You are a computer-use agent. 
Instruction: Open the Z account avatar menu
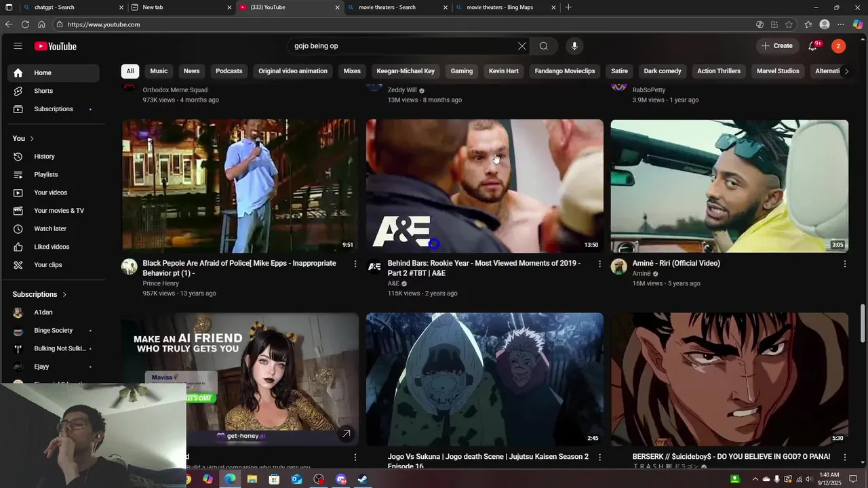(839, 46)
